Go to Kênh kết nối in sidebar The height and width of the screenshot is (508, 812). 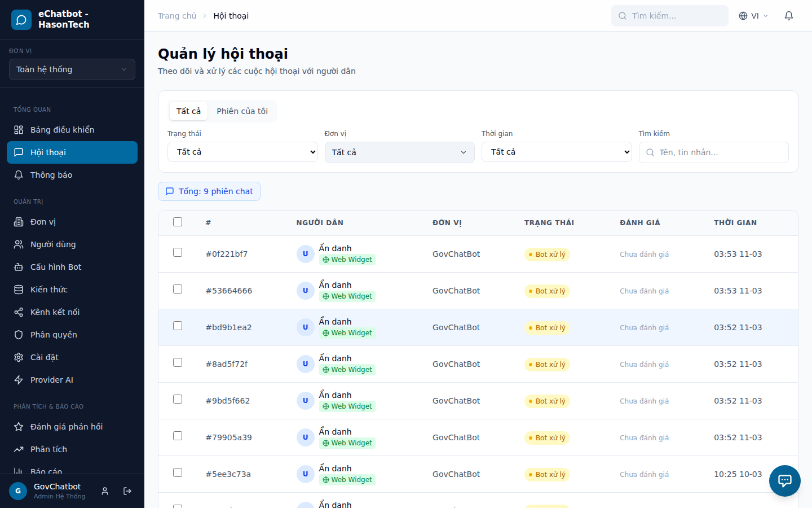(55, 312)
